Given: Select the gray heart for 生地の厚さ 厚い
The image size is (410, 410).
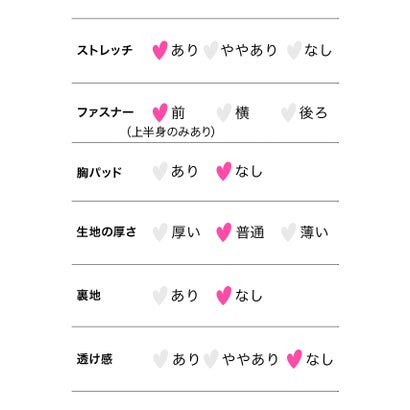Looking at the screenshot, I should [160, 232].
